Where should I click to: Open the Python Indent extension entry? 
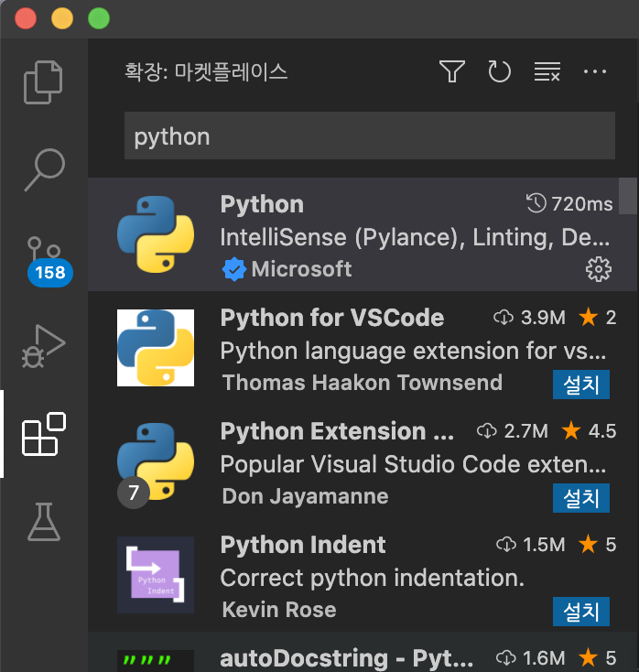coord(362,575)
